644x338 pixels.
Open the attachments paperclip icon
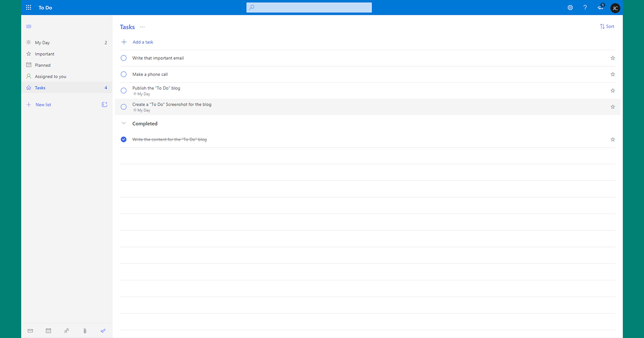click(85, 331)
